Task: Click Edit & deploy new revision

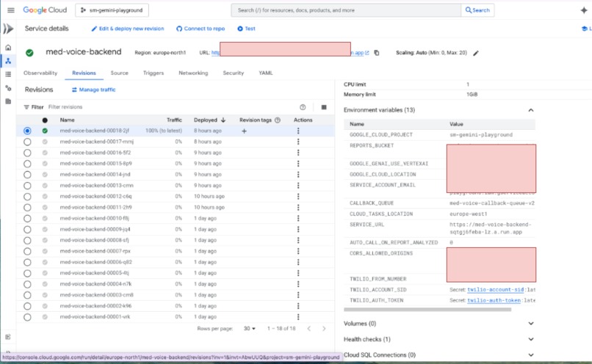Action: [128, 29]
